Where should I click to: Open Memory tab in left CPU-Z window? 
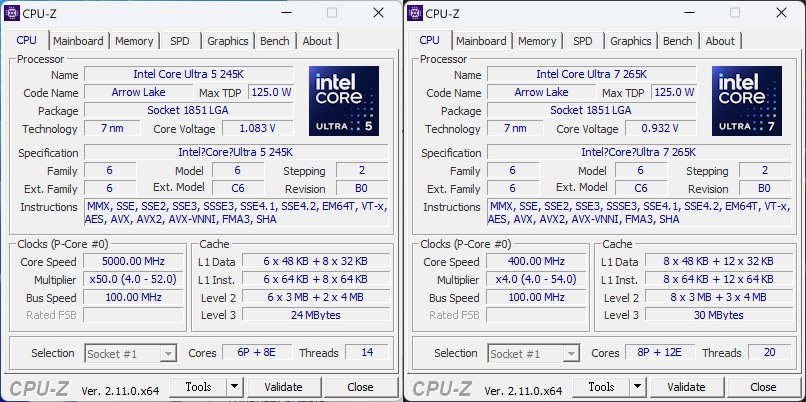click(x=134, y=41)
